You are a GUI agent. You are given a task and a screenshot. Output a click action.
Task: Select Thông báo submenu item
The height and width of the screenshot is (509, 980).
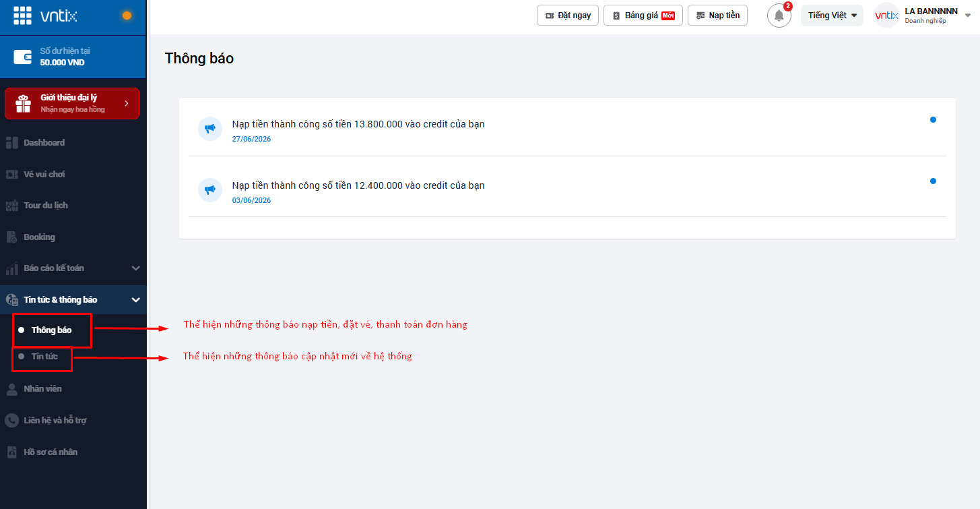click(x=51, y=330)
